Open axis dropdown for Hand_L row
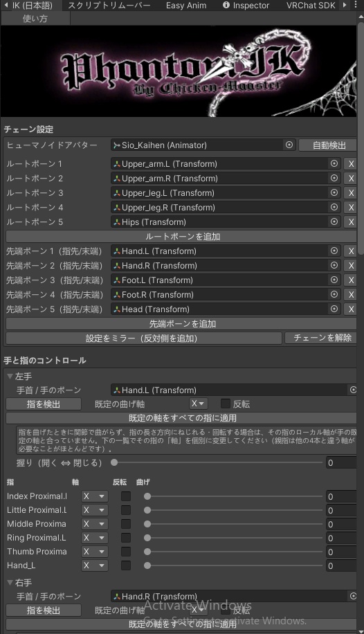Screen dimensions: 364x634 tap(95, 565)
